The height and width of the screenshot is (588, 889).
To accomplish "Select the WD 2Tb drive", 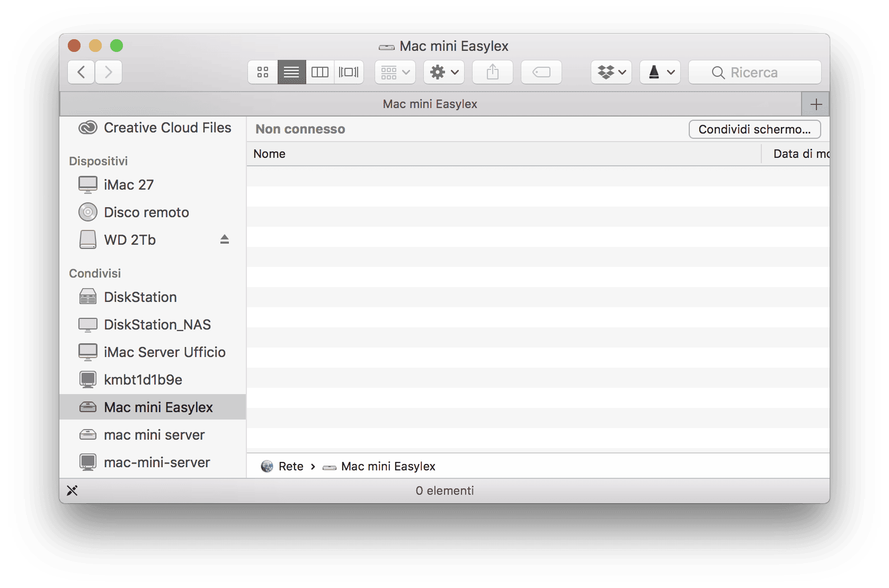I will click(153, 240).
